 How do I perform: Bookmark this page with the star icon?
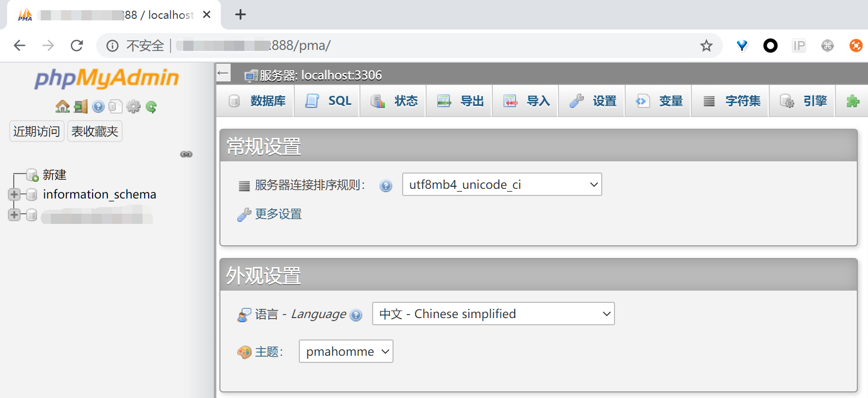pos(706,46)
